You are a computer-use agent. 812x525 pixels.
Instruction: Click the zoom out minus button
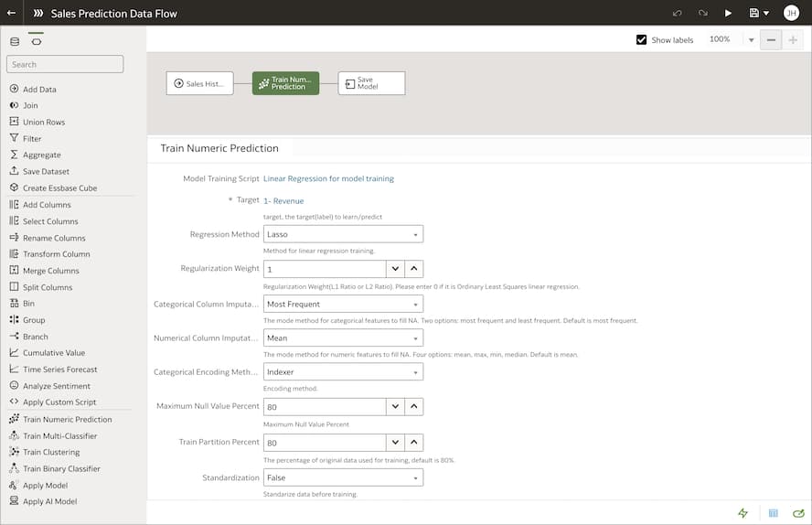[x=771, y=40]
